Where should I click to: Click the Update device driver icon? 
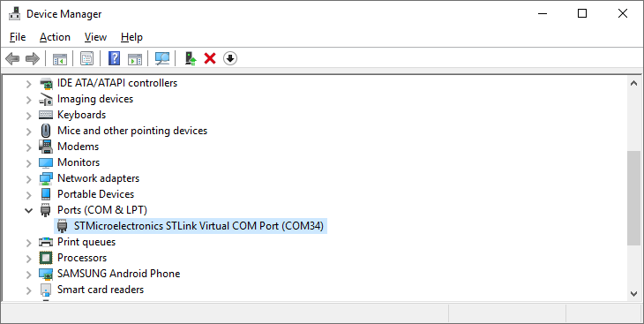pos(191,59)
